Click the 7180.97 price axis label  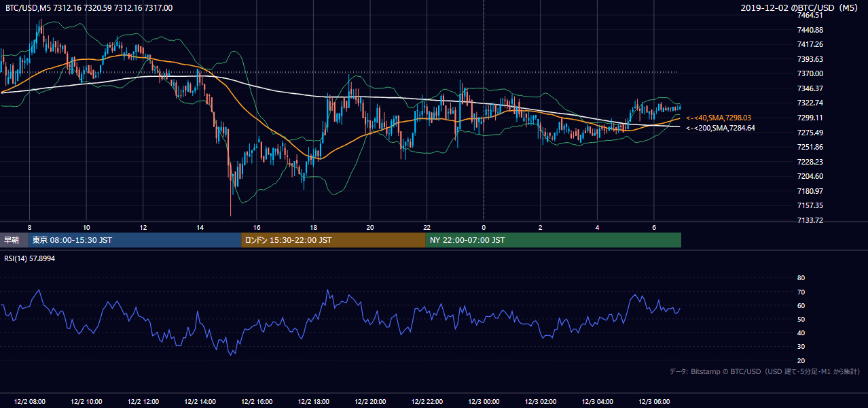[810, 191]
